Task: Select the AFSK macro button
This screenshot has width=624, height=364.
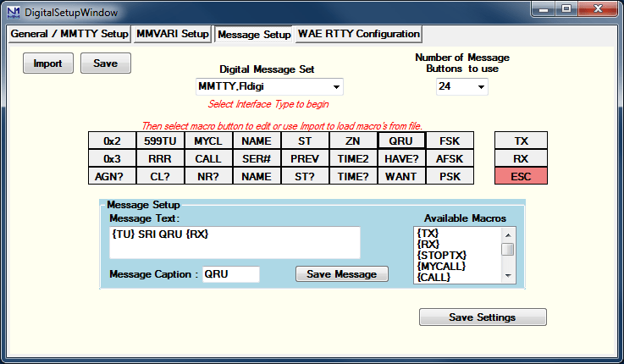Action: click(x=450, y=159)
